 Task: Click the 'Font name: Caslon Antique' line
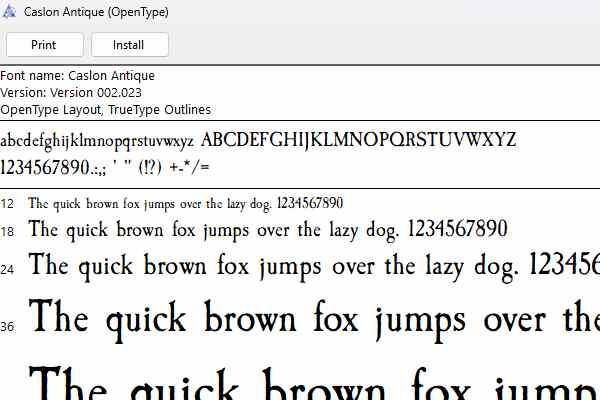point(77,75)
